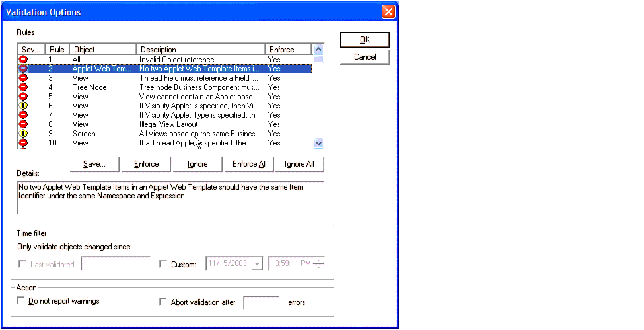Select the Illegal View Layout description

point(168,124)
